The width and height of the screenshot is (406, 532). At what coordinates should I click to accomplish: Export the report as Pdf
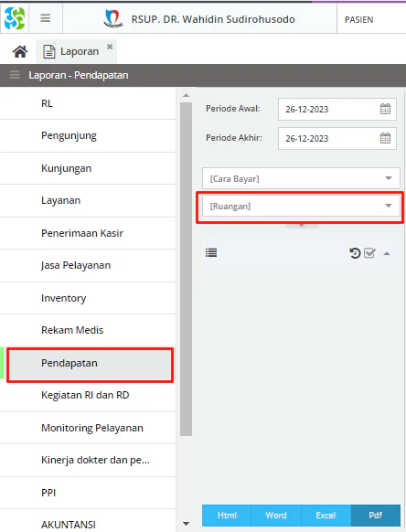click(376, 516)
